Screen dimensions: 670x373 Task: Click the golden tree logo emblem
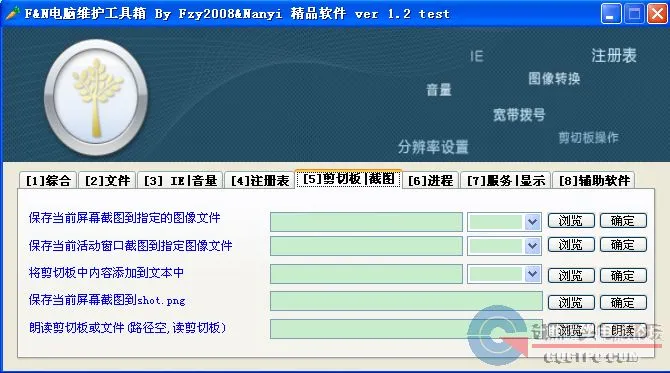click(x=97, y=97)
